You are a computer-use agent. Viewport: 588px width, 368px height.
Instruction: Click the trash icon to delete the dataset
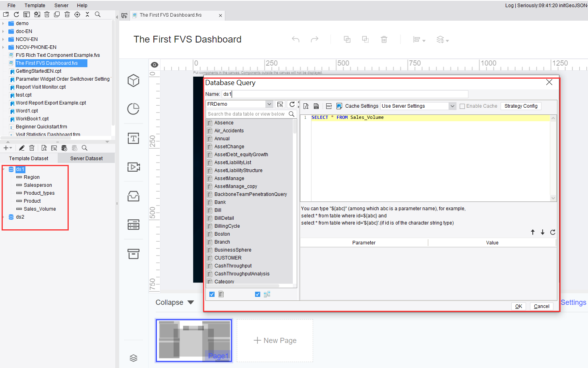[32, 147]
